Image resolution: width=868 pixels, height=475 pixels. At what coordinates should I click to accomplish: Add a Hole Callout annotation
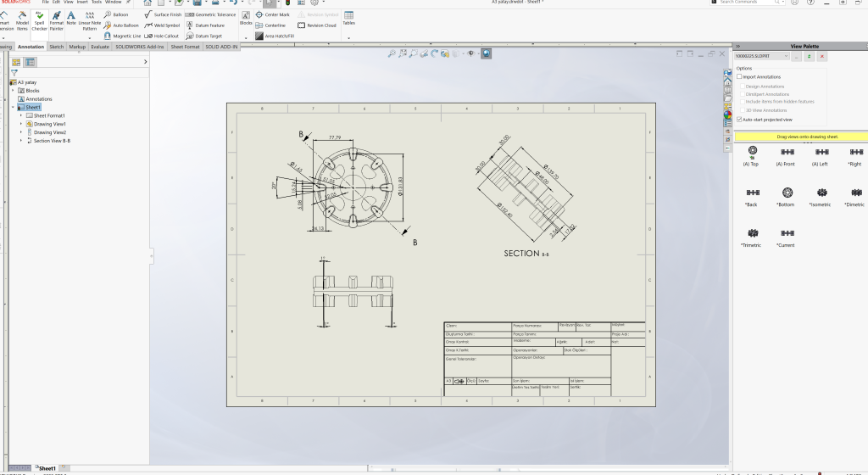pyautogui.click(x=161, y=36)
